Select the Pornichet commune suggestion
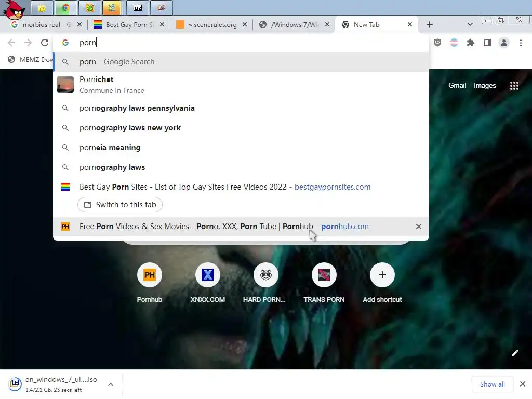 [x=241, y=85]
